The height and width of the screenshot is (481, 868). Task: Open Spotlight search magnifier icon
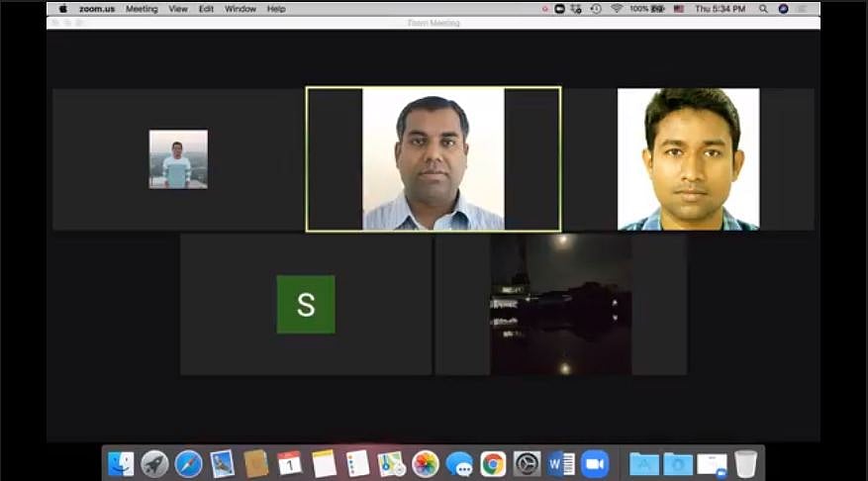(x=763, y=9)
